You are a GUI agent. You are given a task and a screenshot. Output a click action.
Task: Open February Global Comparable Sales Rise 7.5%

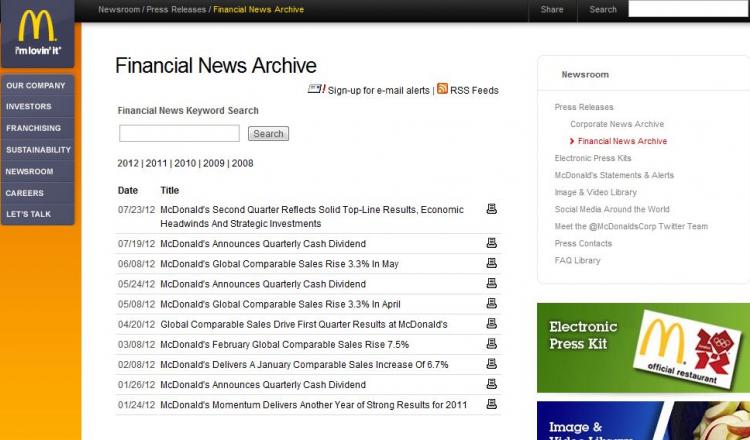[285, 344]
